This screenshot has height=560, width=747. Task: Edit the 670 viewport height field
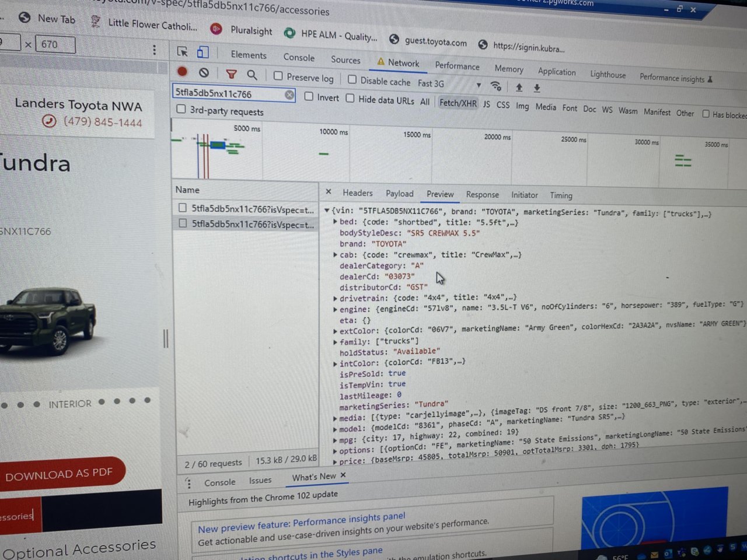[x=55, y=44]
